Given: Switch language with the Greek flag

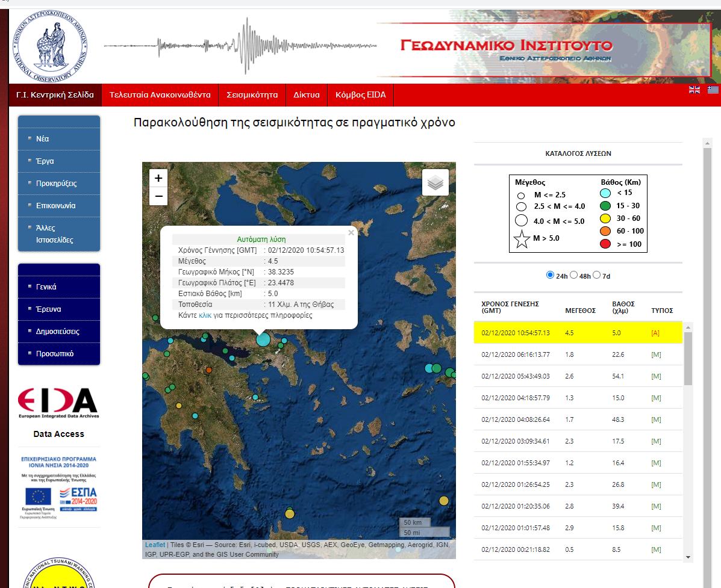Looking at the screenshot, I should [x=713, y=90].
